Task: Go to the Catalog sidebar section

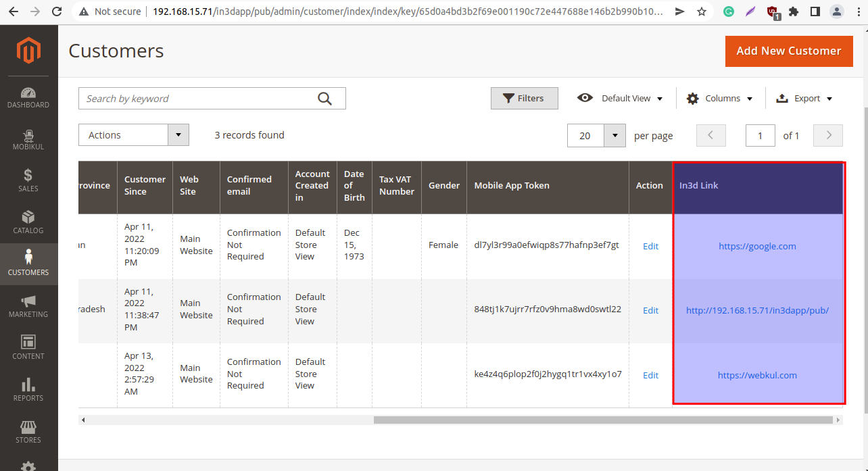Action: 28,222
